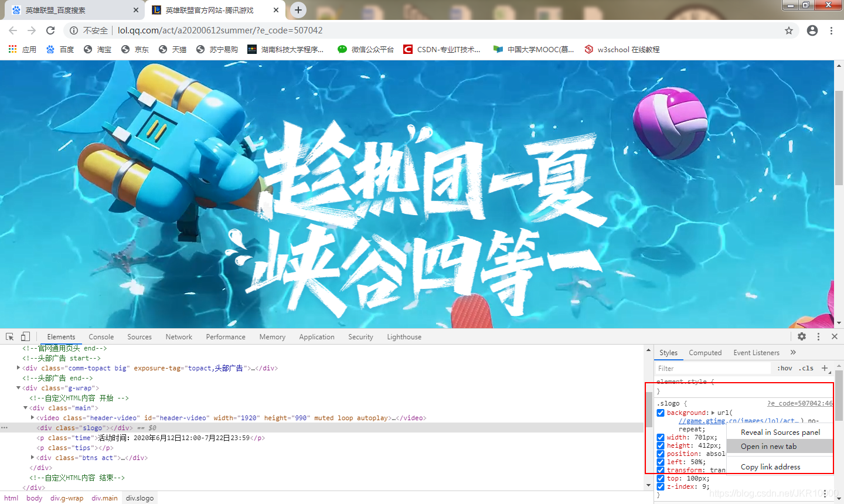Click the address bar URL
Viewport: 844px width, 504px height.
click(x=220, y=30)
